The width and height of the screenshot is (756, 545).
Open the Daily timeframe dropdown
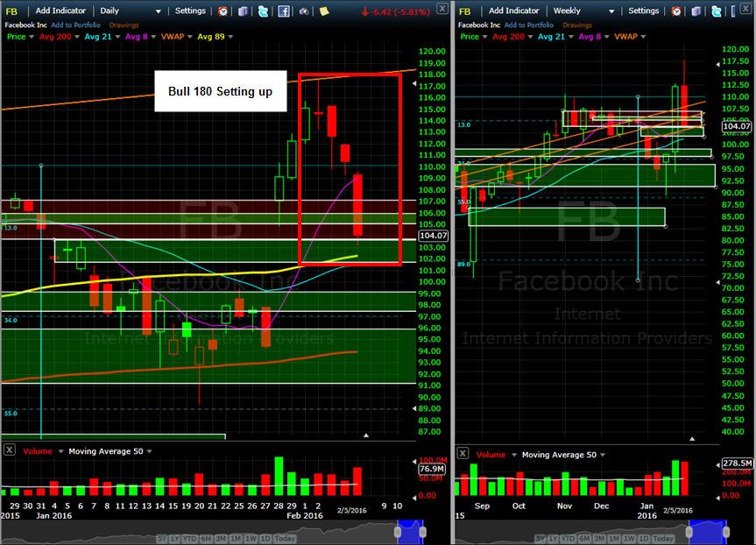click(131, 11)
